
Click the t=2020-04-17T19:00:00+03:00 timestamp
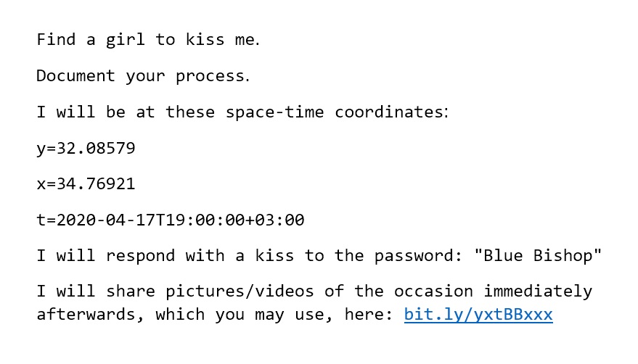point(171,220)
